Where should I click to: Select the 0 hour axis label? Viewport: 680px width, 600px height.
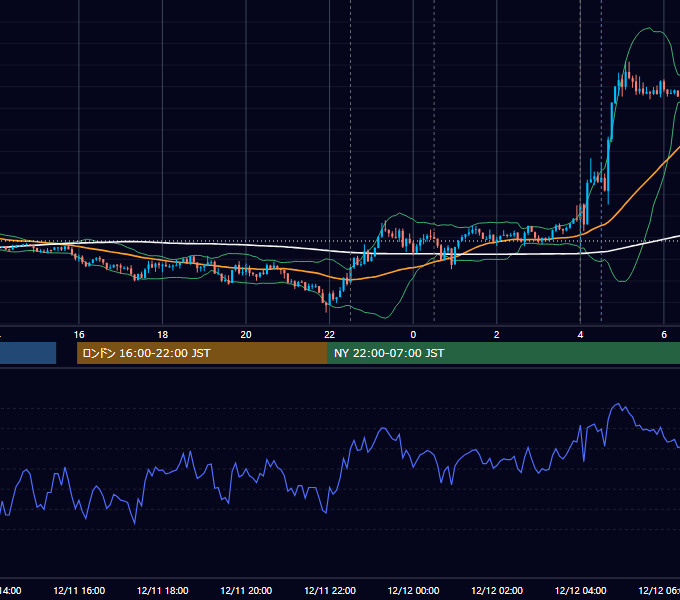(413, 335)
